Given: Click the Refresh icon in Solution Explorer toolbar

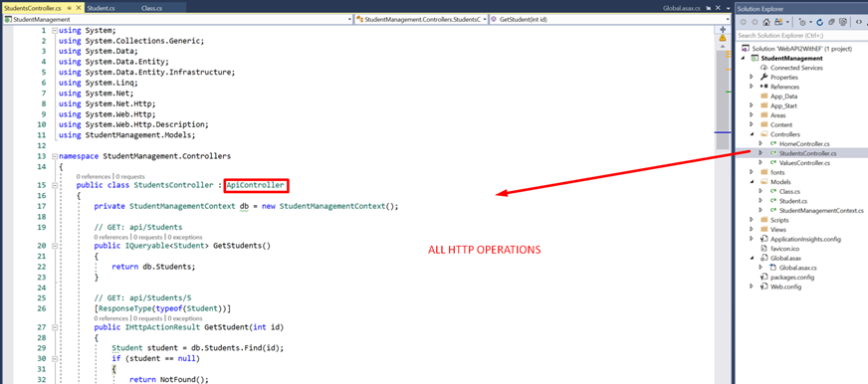Looking at the screenshot, I should point(819,22).
